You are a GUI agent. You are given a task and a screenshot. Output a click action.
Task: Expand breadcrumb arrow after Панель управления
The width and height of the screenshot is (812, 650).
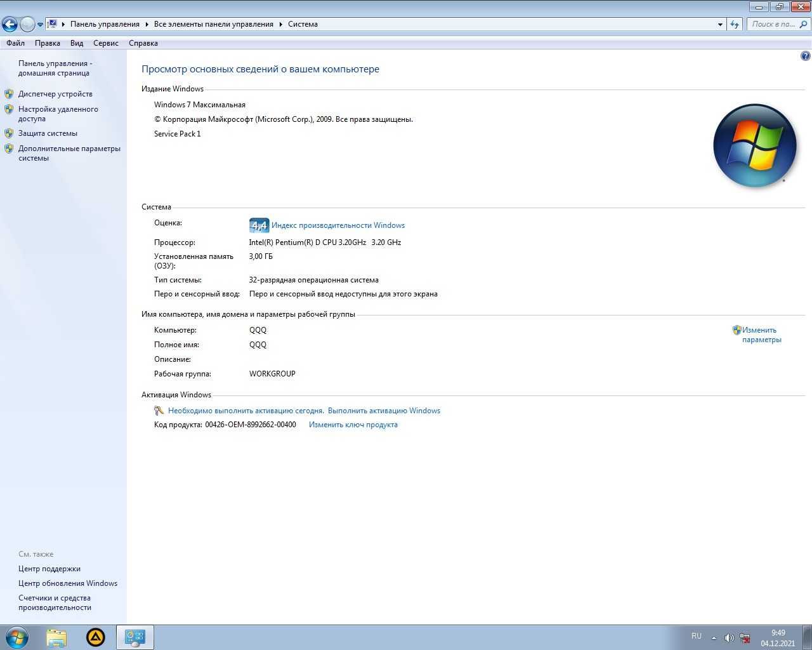pos(147,24)
